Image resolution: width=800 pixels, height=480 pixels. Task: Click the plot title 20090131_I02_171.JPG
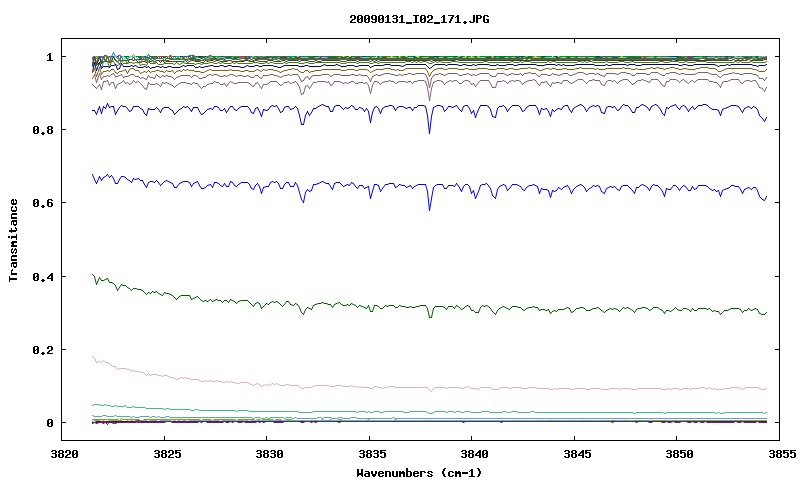[419, 20]
